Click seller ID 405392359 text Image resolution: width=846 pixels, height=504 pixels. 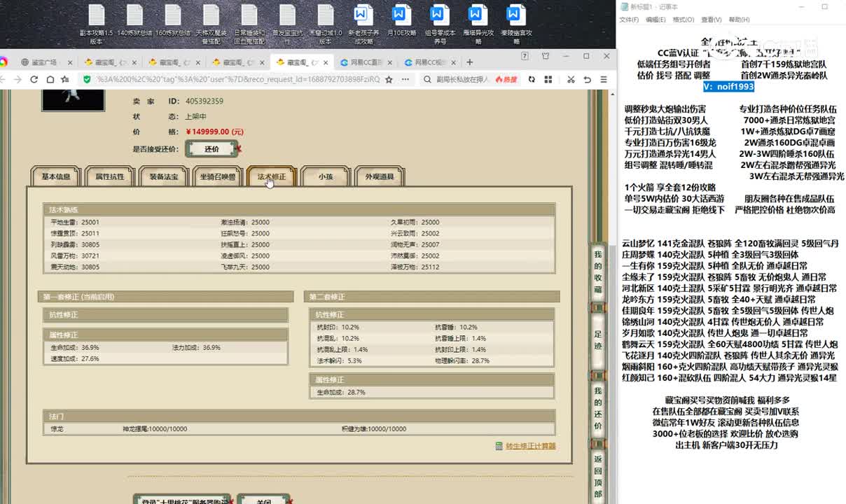(204, 101)
